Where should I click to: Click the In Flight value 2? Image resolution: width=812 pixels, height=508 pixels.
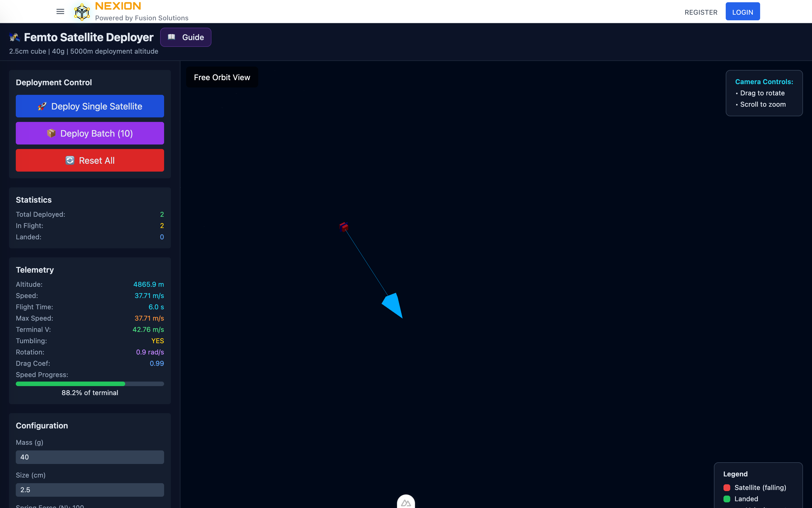point(162,226)
